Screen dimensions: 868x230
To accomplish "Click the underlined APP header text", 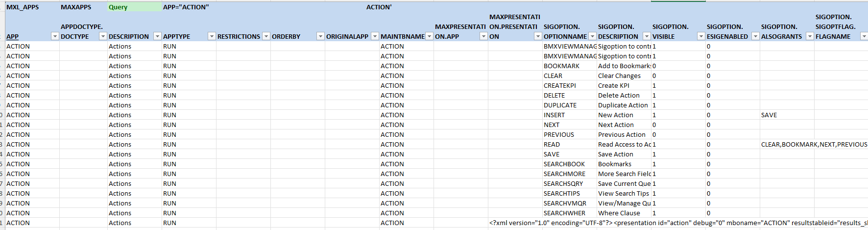I will point(13,36).
